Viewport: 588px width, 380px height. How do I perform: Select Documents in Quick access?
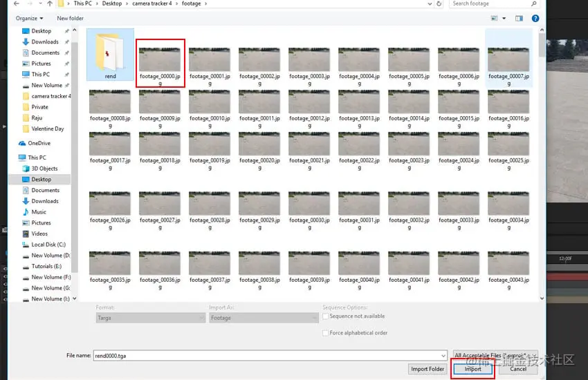pos(46,53)
